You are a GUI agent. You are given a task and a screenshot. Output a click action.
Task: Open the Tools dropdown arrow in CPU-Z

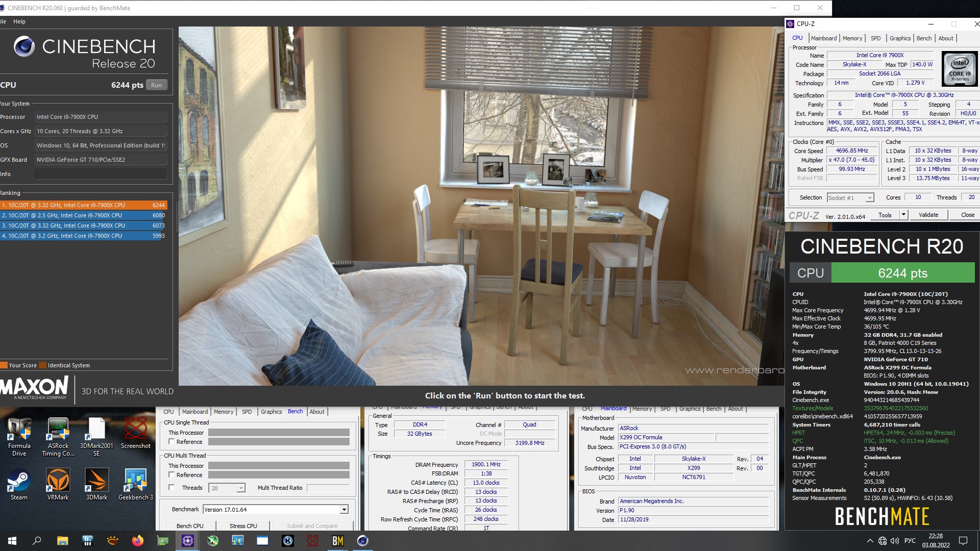click(903, 215)
